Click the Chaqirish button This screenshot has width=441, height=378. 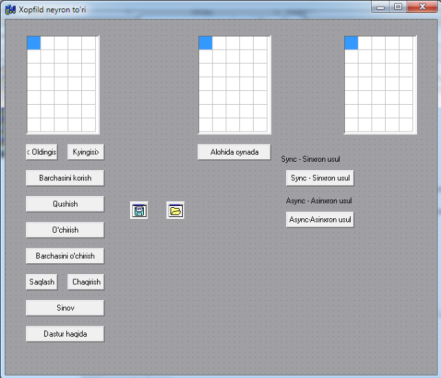86,282
